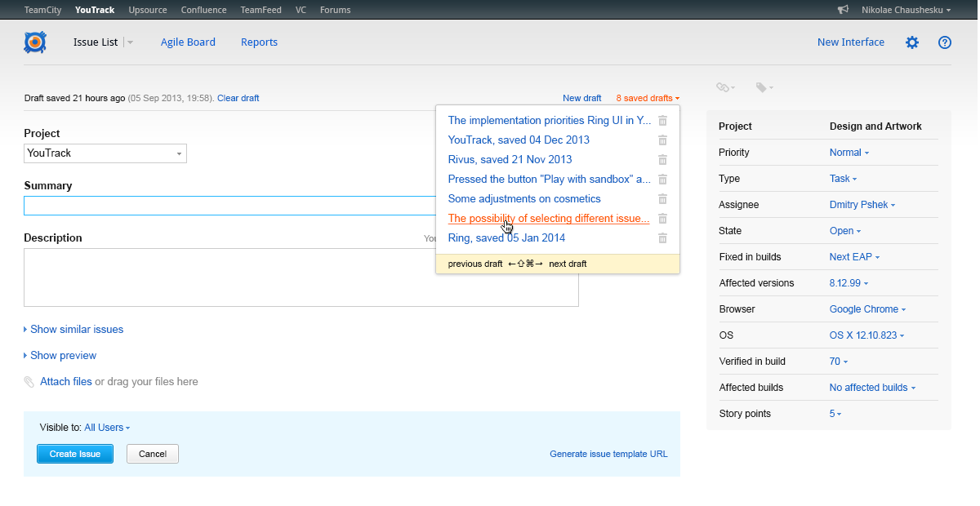Change Assignee Dmitry Pshek

pyautogui.click(x=862, y=205)
